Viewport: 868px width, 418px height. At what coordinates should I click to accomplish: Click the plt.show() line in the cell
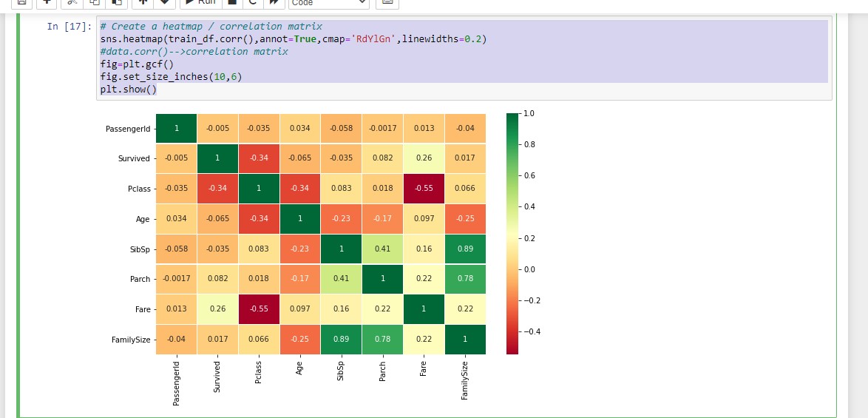tap(129, 90)
